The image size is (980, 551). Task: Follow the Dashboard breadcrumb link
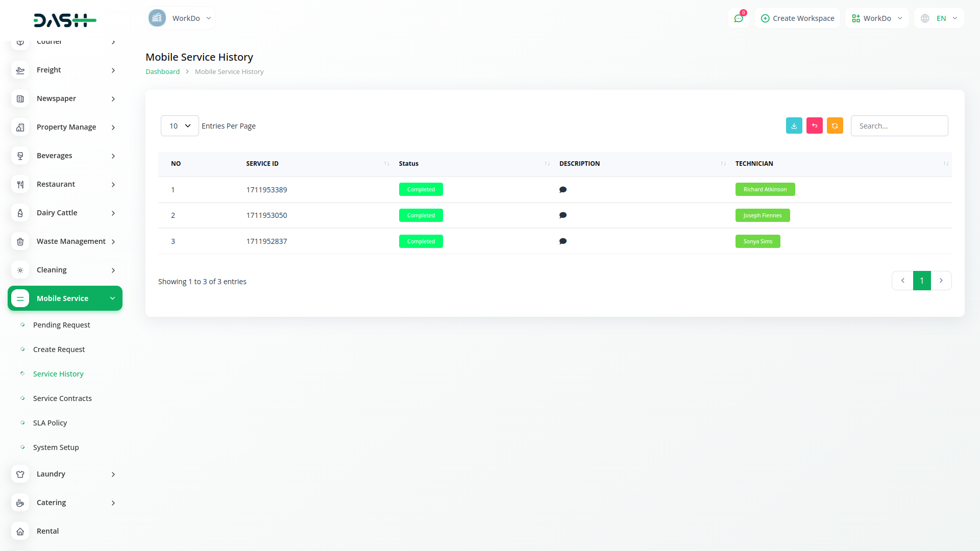(x=162, y=72)
